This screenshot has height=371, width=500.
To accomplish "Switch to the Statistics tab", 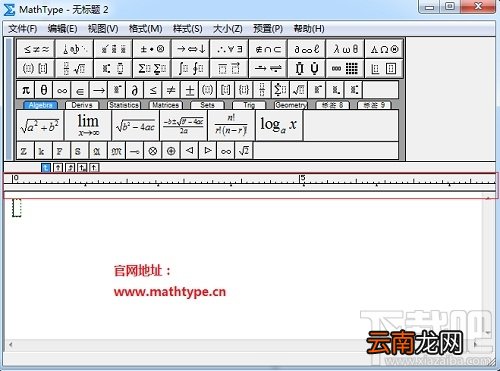I will coord(124,105).
